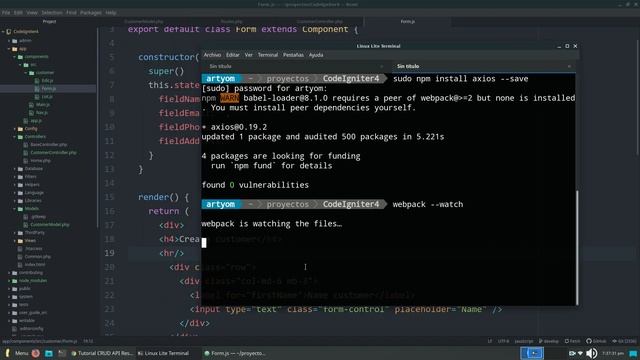Click the Helpers folder icon
This screenshot has width=640, height=360.
point(20,184)
